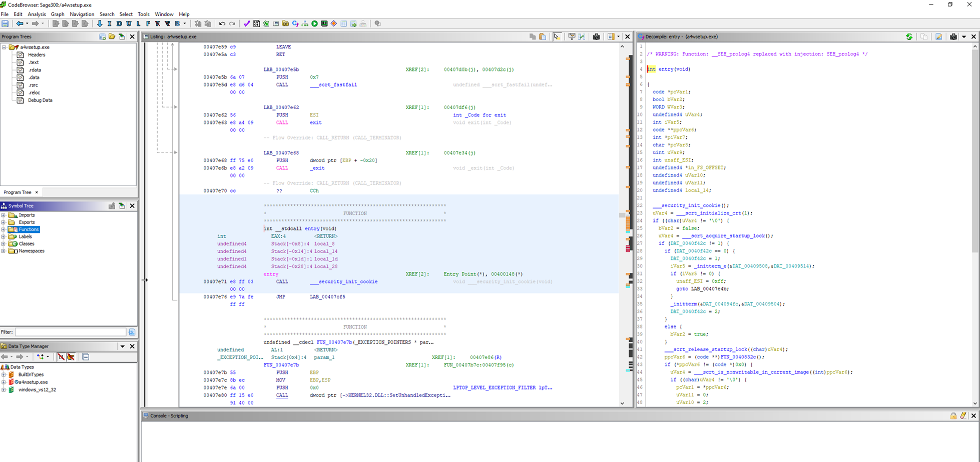Screen dimensions: 980x462
Task: Expand the Functions node in Symbol Tree
Action: coord(4,229)
